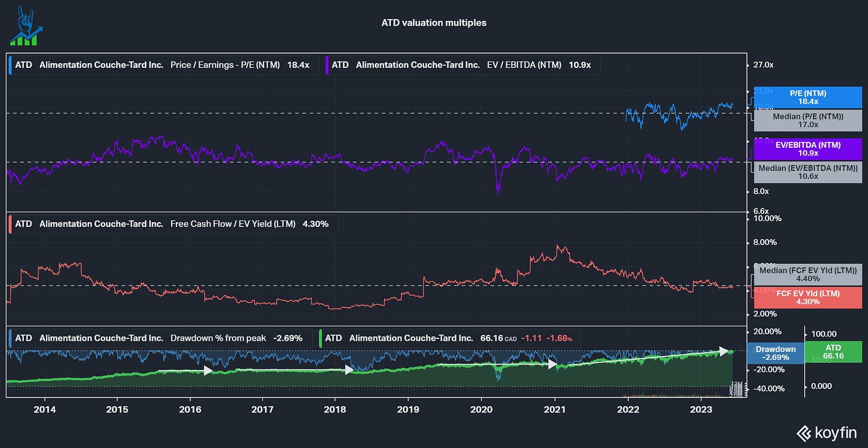Screen dimensions: 868x448
Task: Select the Free Cash Flow / EV Yield legend
Action: click(x=173, y=225)
